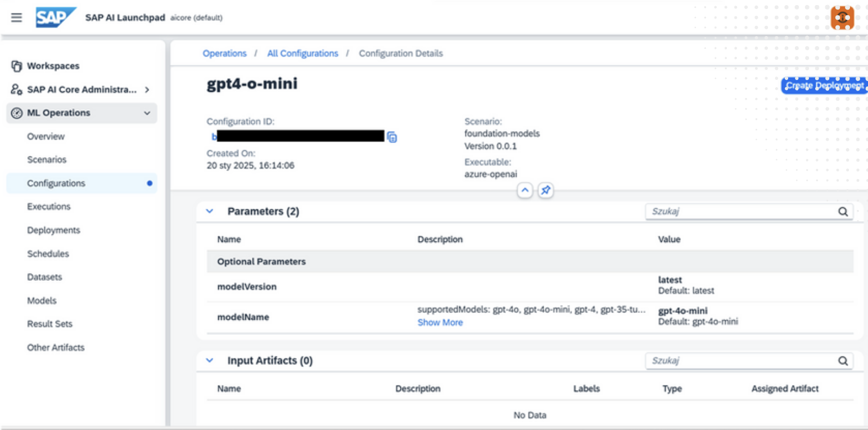The image size is (868, 430).
Task: Pin the header section
Action: [x=545, y=191]
